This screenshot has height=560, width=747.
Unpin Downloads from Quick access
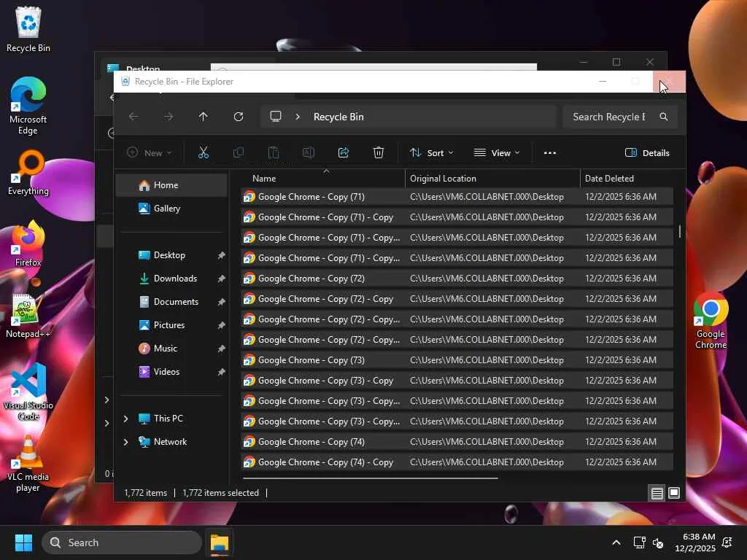click(221, 279)
